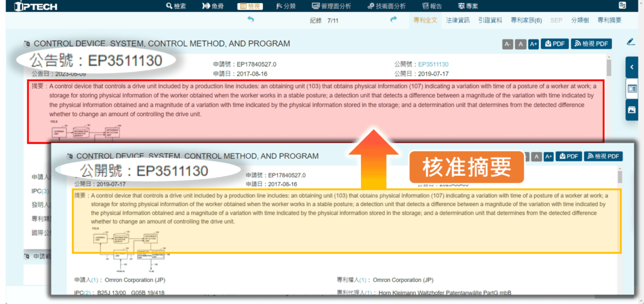Click the upper 檢視 PDF button
This screenshot has width=644, height=304.
coord(591,44)
